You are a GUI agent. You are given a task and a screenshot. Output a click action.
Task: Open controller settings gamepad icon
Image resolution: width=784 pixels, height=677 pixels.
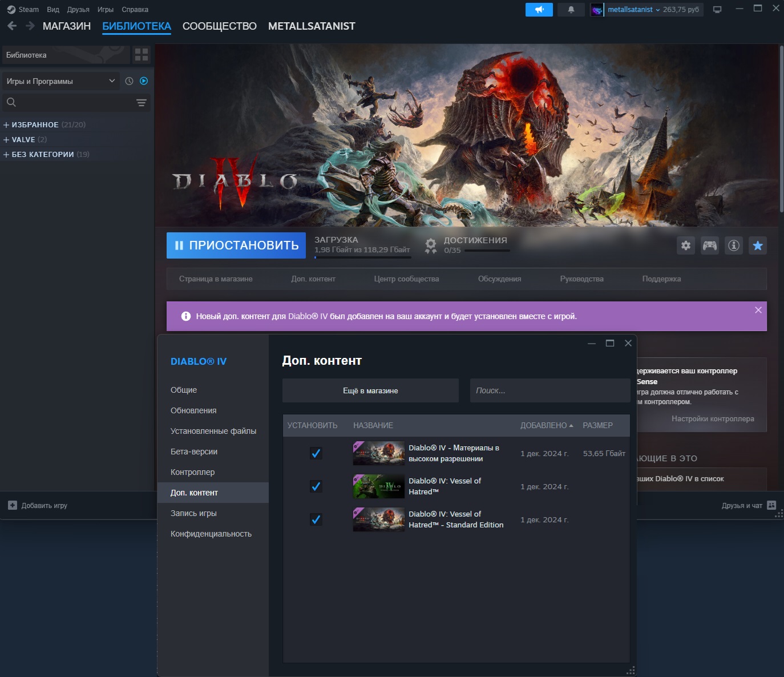pyautogui.click(x=710, y=245)
